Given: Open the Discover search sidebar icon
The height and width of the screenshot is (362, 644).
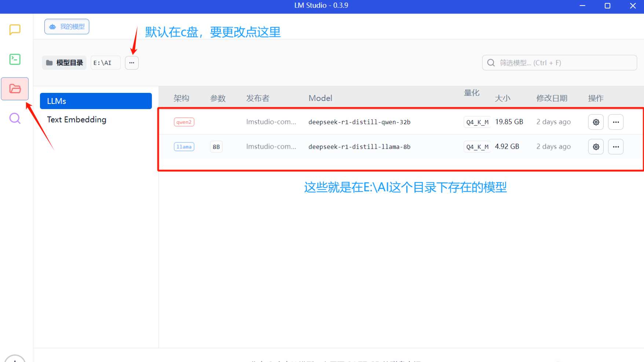Looking at the screenshot, I should [15, 118].
